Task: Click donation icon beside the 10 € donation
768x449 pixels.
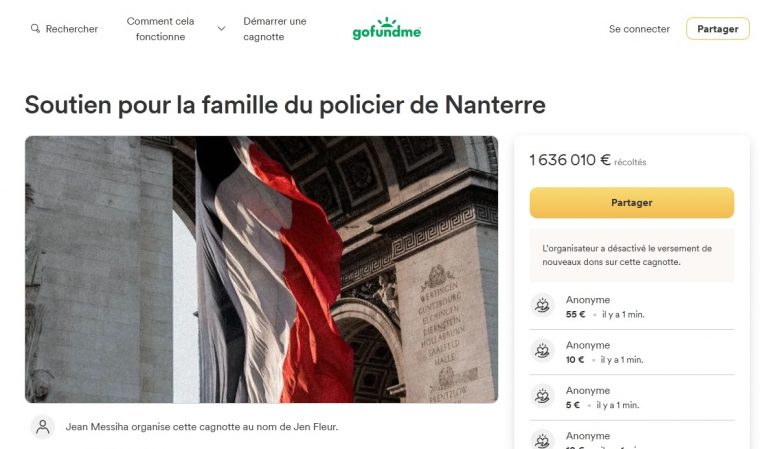Action: point(542,351)
